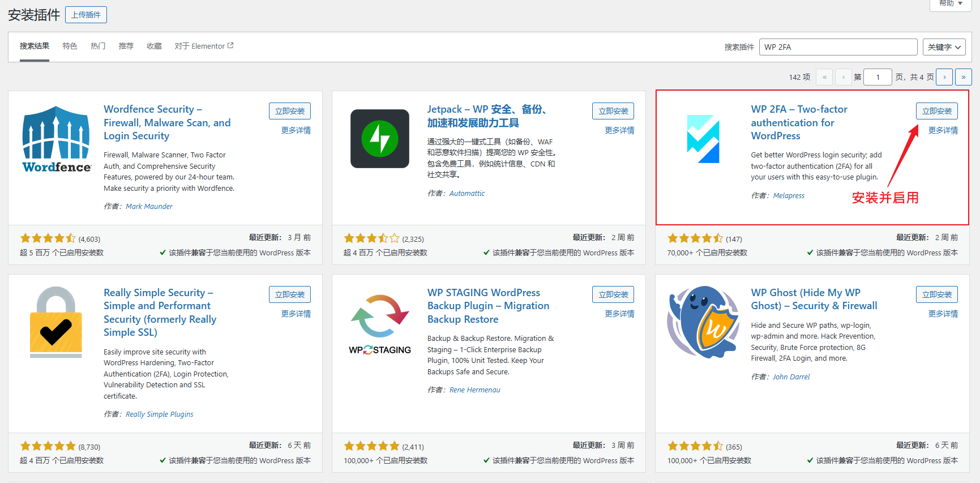Click the Really Simple Security padlock icon
The height and width of the screenshot is (483, 980).
(56, 322)
